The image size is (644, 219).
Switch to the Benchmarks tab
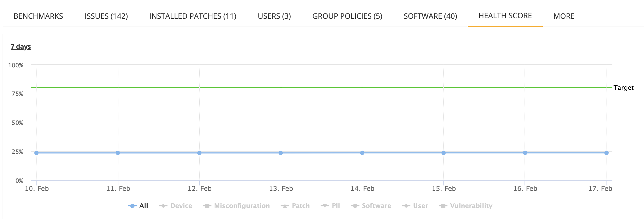click(38, 16)
